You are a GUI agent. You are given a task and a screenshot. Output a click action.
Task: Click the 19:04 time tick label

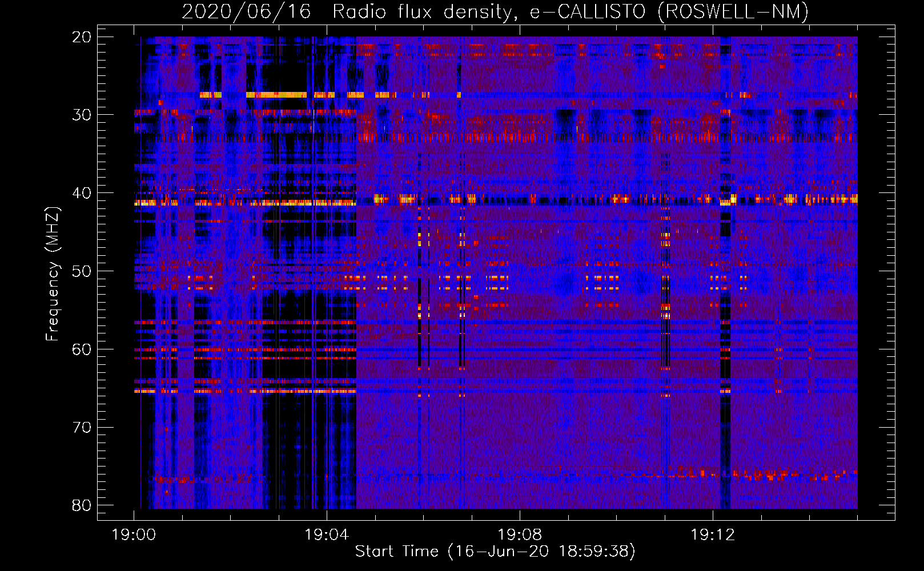click(327, 535)
